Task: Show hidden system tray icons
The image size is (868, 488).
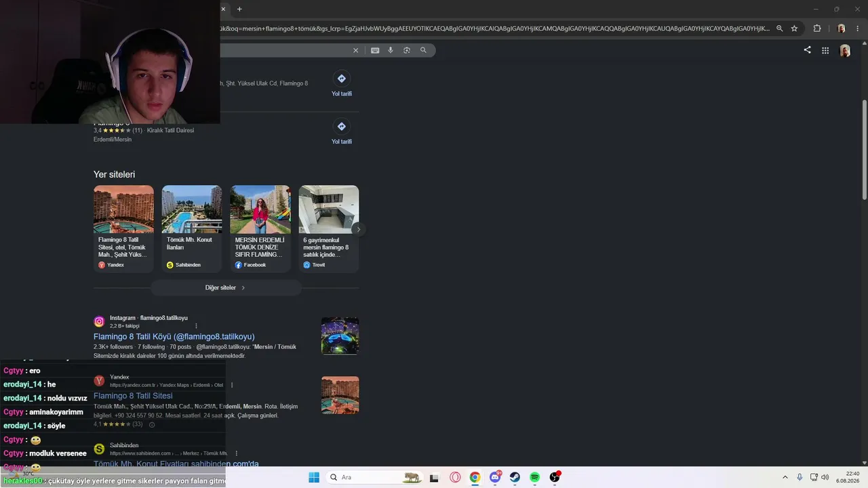Action: 785,477
